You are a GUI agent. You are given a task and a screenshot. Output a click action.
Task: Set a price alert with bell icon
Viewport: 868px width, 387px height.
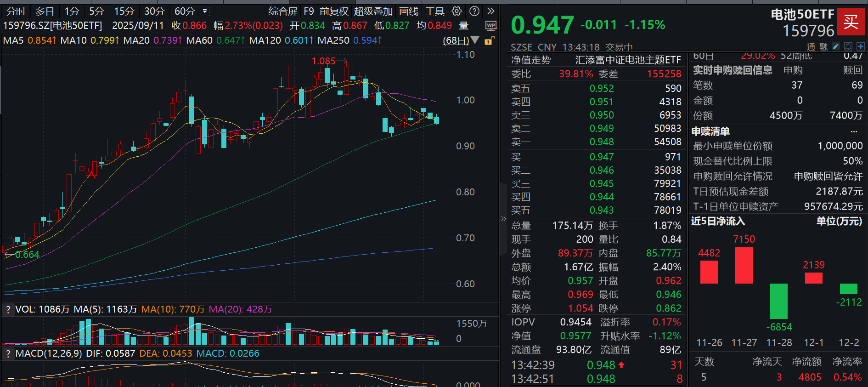(848, 47)
